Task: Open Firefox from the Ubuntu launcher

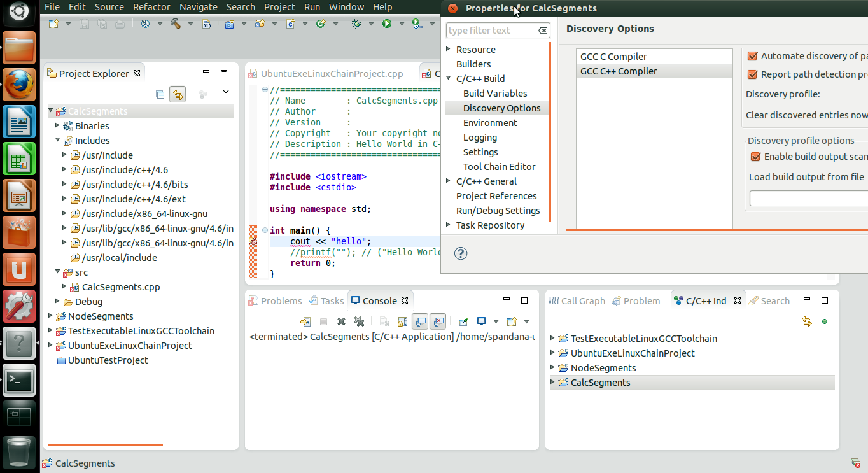Action: coord(19,85)
